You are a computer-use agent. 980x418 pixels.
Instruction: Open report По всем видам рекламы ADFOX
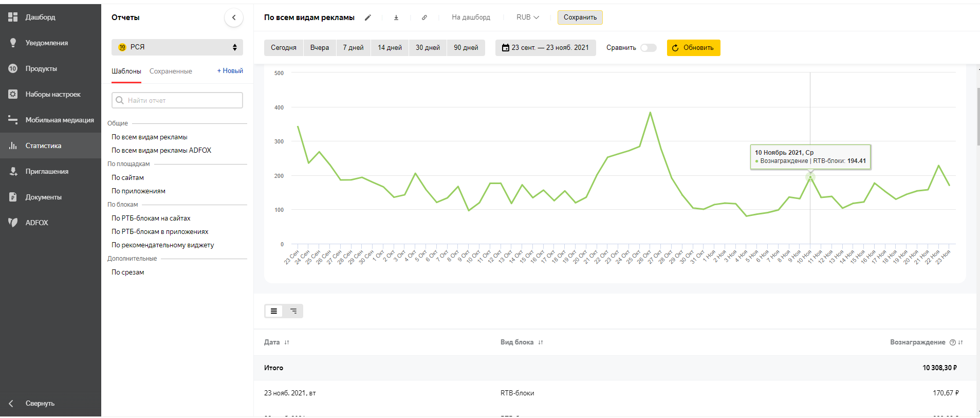[x=161, y=151]
